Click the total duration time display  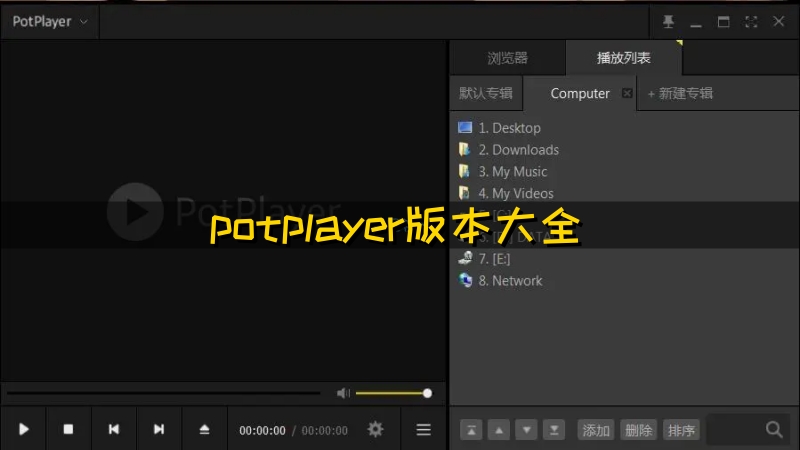tap(324, 431)
